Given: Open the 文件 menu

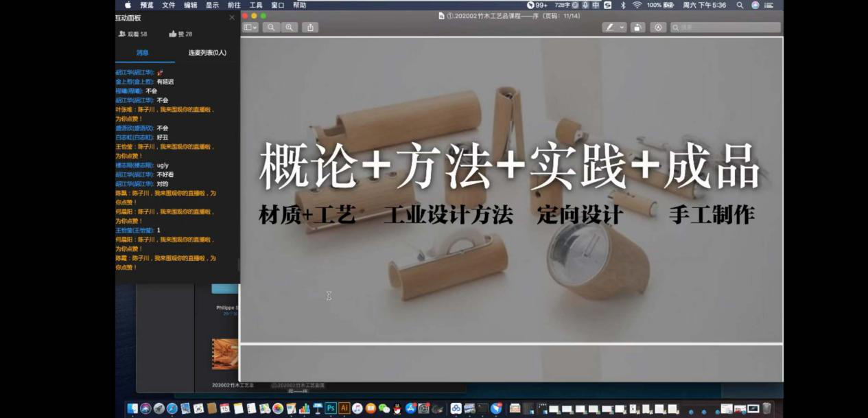Looking at the screenshot, I should [168, 5].
